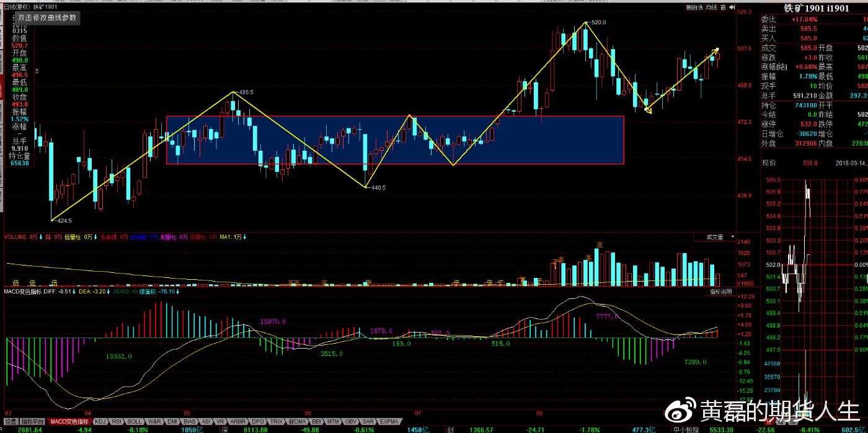Open the 设置 settings tab
This screenshot has width=868, height=433.
(11, 422)
